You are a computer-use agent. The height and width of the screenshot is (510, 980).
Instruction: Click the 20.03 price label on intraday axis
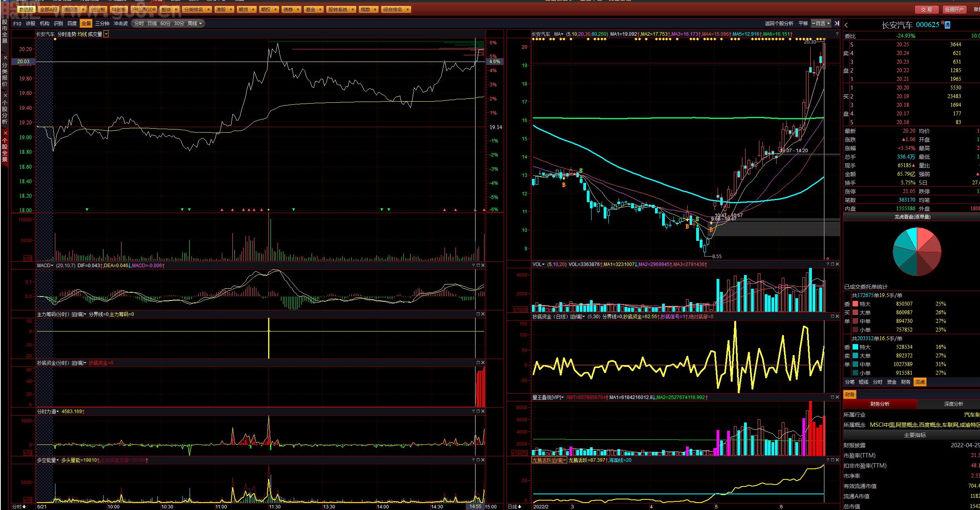coord(23,62)
